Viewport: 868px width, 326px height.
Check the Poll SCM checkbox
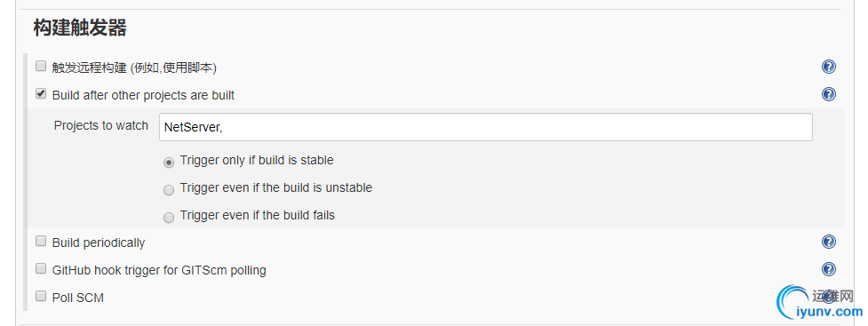[x=40, y=296]
